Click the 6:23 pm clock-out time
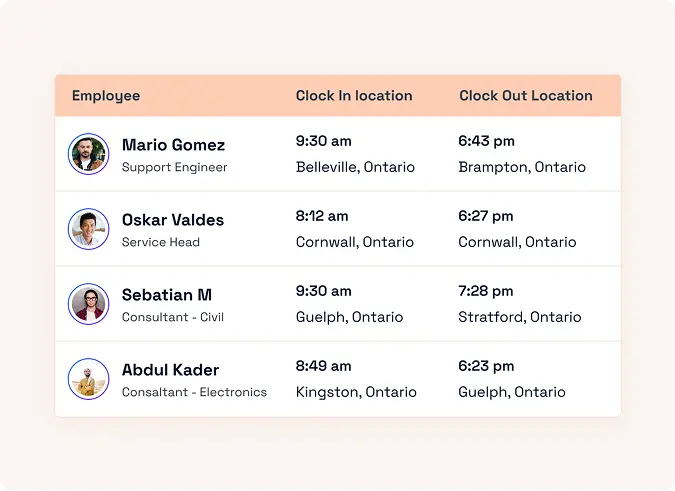Image resolution: width=675 pixels, height=491 pixels. (486, 366)
